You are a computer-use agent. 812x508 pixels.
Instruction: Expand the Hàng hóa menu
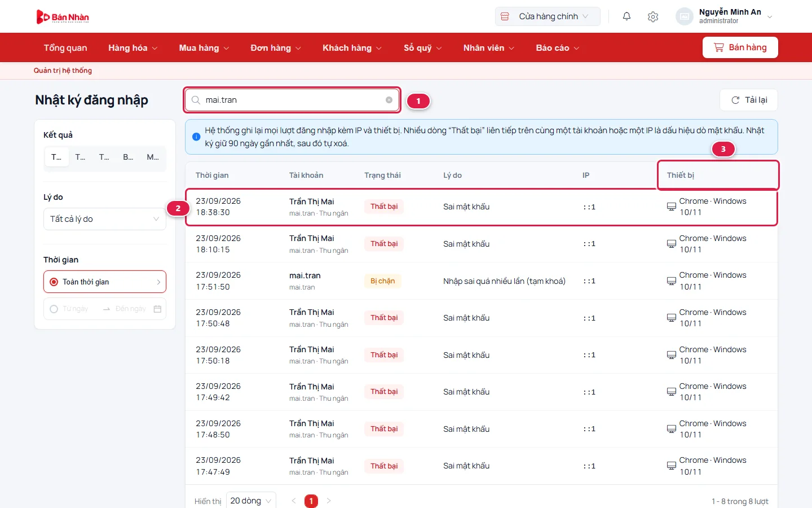point(133,48)
